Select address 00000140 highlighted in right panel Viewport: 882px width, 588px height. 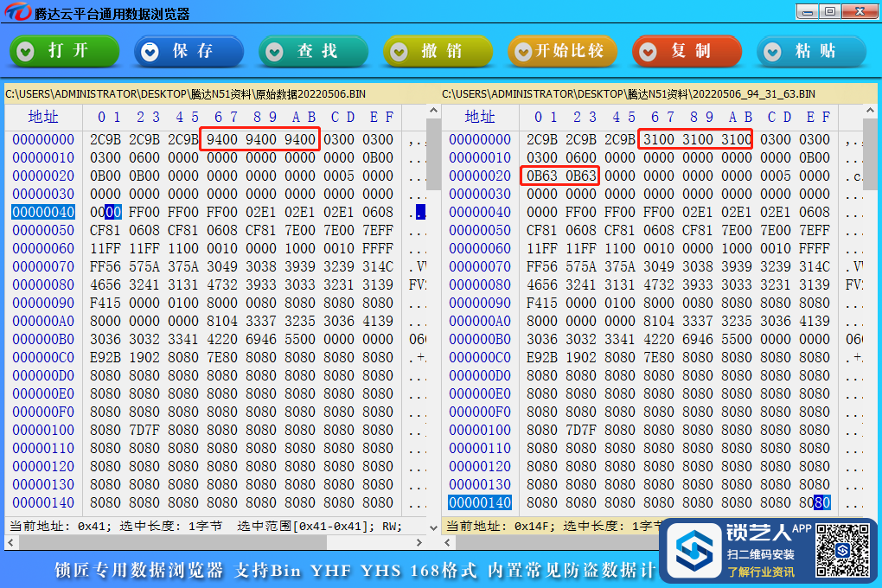point(480,502)
